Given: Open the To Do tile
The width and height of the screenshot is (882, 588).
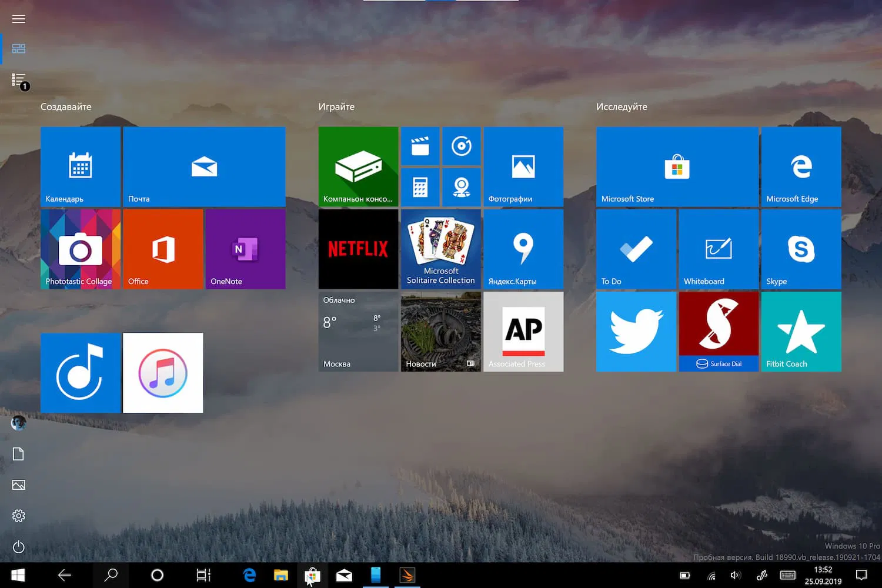Looking at the screenshot, I should coord(636,249).
